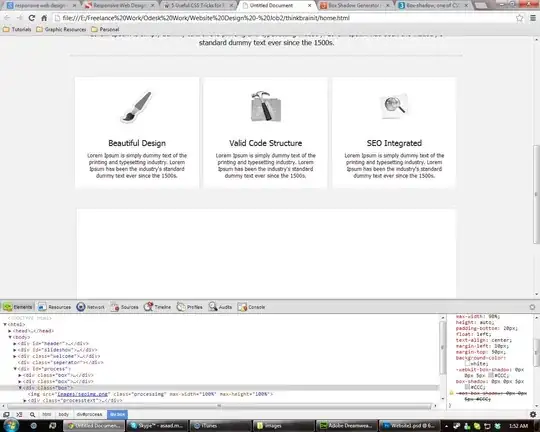
Task: Close the Untitled Document tab
Action: [309, 6]
